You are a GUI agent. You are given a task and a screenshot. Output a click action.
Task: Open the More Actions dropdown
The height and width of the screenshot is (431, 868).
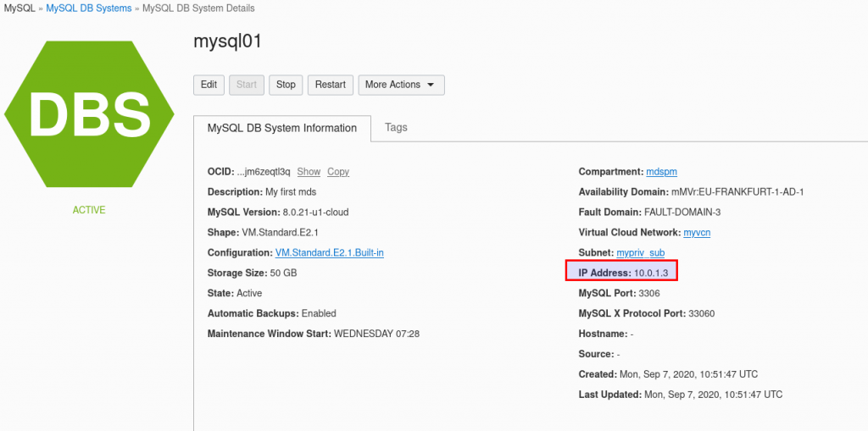click(x=401, y=86)
